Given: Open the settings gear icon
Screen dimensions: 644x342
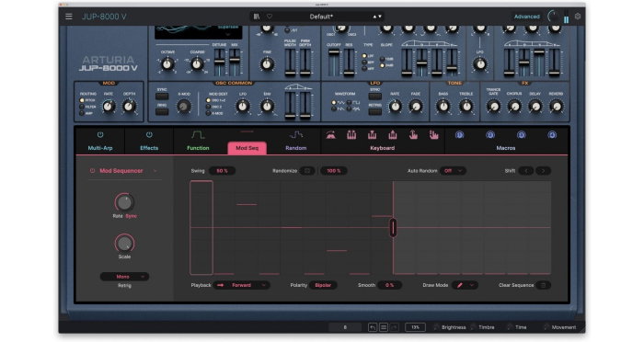Looking at the screenshot, I should coord(578,17).
